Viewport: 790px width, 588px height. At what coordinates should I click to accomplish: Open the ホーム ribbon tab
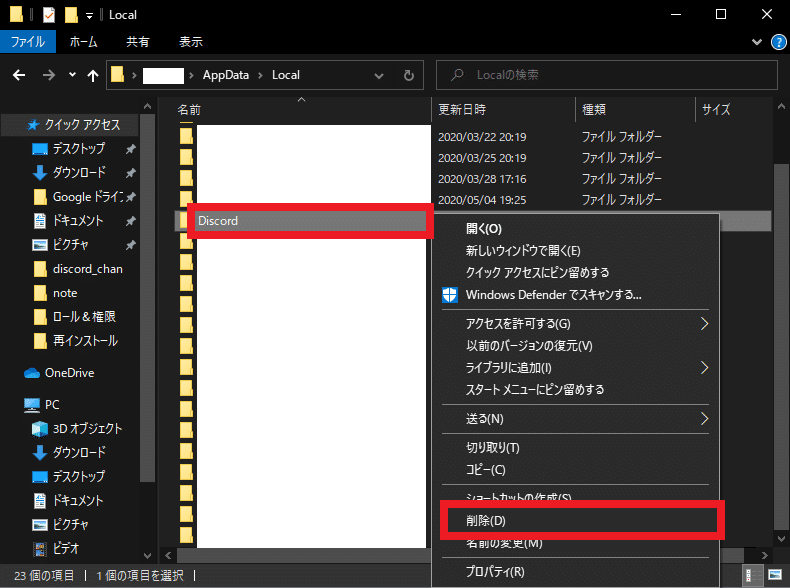[x=83, y=42]
